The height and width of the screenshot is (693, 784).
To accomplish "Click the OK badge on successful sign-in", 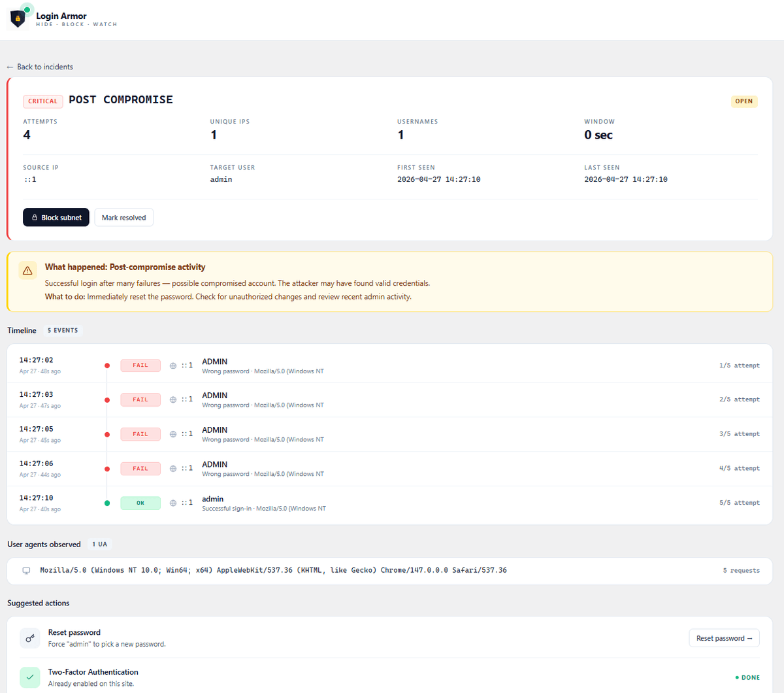I will [x=140, y=503].
